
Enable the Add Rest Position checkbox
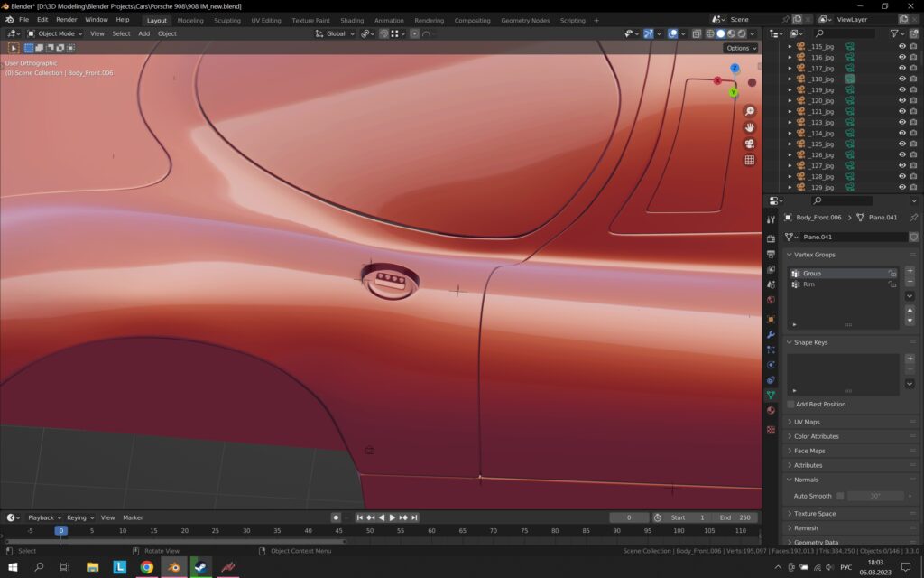pyautogui.click(x=791, y=404)
